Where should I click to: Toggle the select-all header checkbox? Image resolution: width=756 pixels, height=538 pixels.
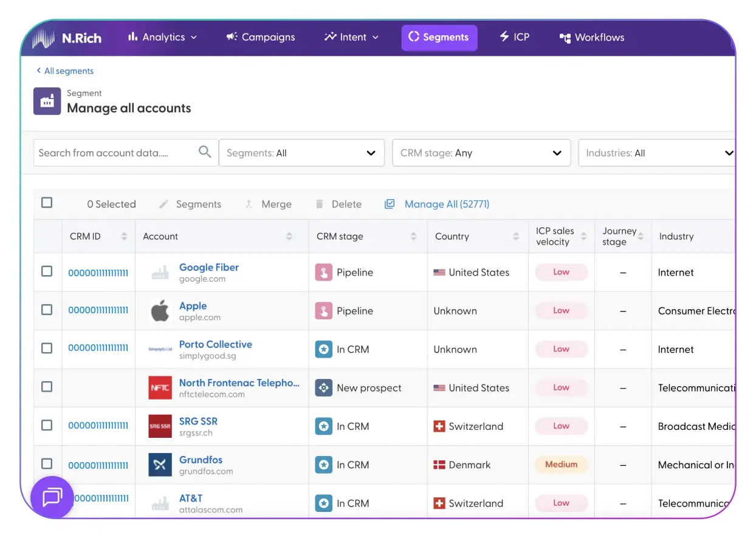(47, 203)
